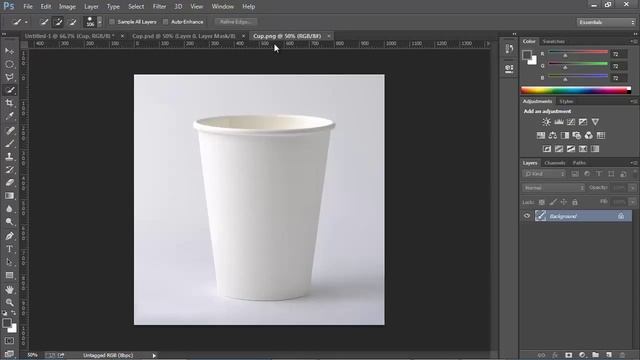Enable Auto-Enhance checkbox
The height and width of the screenshot is (360, 640).
(165, 22)
